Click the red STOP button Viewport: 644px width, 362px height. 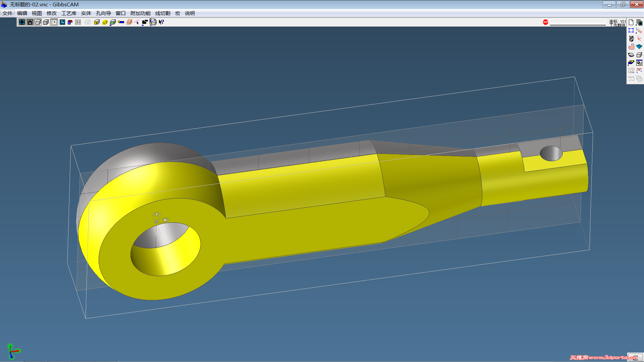[x=545, y=22]
